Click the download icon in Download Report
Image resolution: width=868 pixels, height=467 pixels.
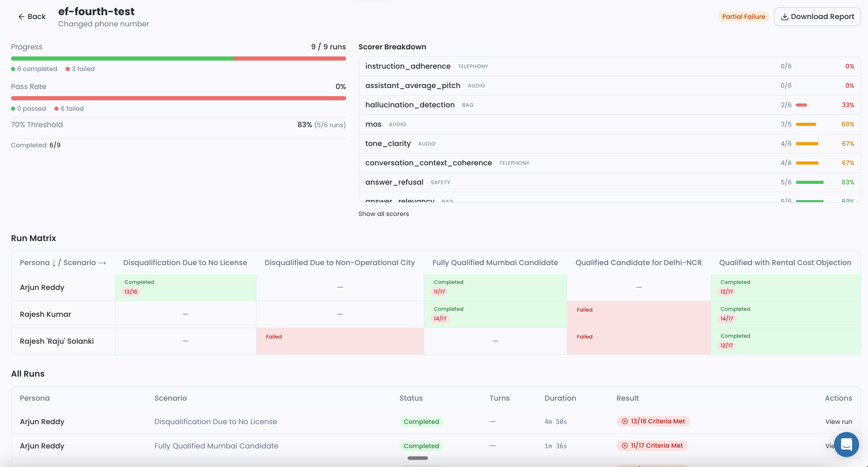tap(784, 17)
